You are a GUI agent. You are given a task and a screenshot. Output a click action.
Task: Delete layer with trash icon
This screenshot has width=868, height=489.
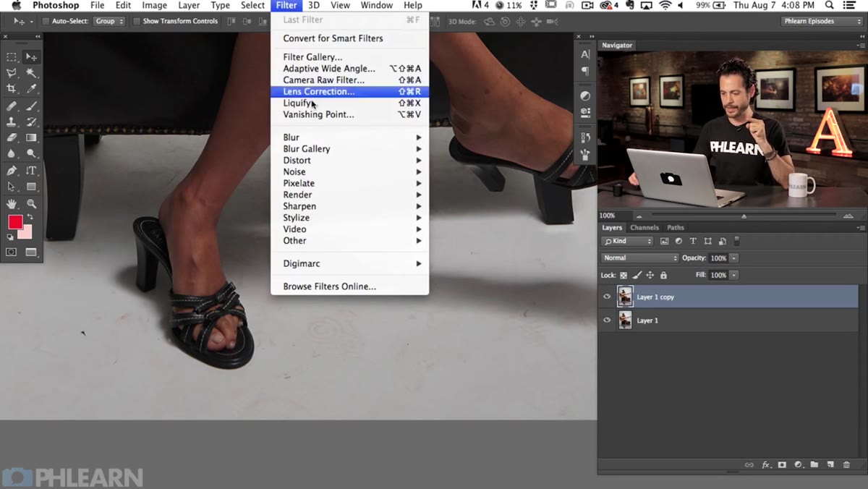click(847, 464)
